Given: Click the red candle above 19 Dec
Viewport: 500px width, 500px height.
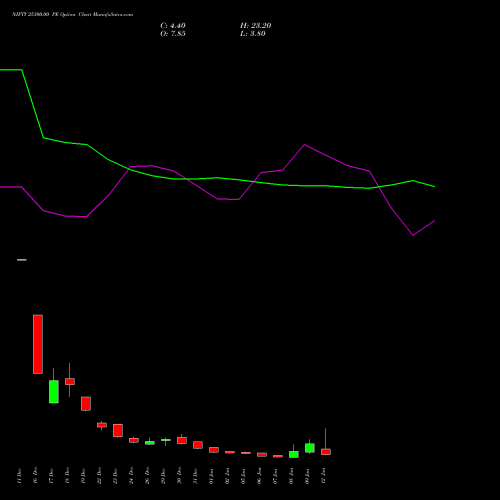Looking at the screenshot, I should (x=86, y=404).
